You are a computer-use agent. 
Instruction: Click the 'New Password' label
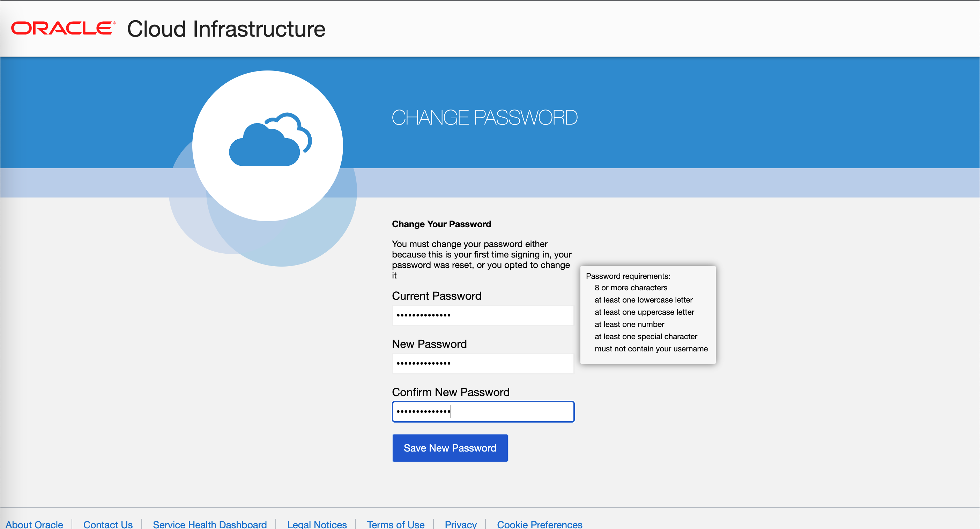pos(430,344)
